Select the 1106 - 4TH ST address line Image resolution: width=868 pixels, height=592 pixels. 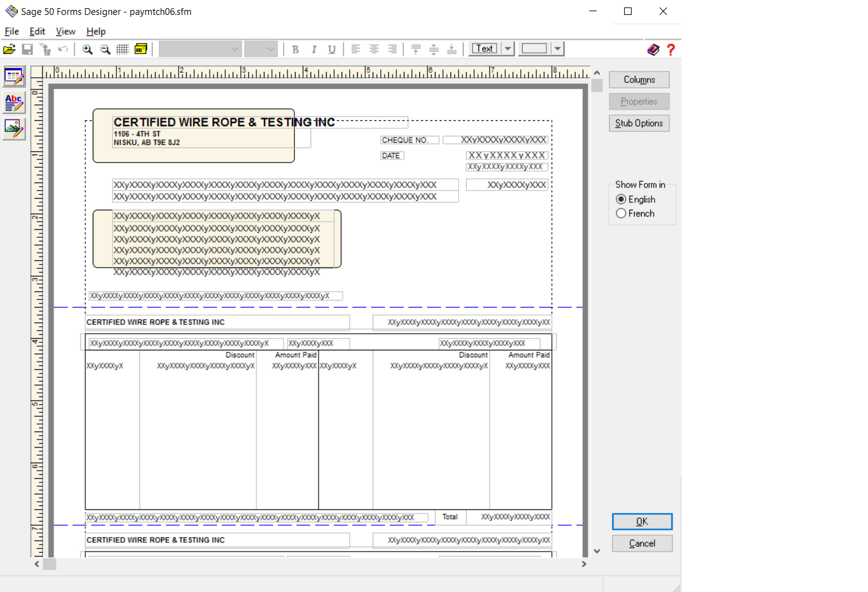pyautogui.click(x=137, y=134)
